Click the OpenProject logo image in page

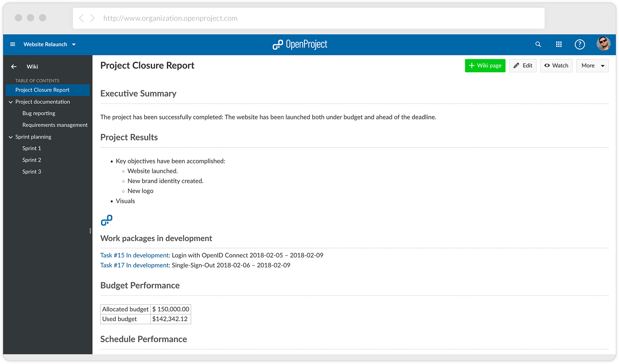click(107, 220)
